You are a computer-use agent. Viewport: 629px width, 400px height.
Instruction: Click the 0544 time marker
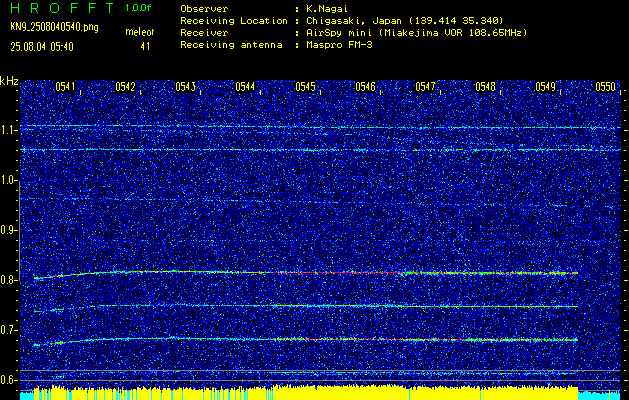click(246, 87)
